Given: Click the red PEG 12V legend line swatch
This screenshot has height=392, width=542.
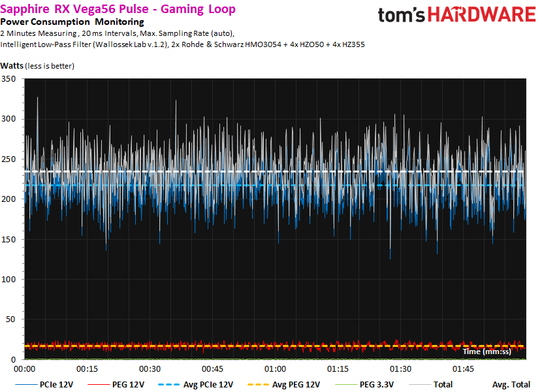Looking at the screenshot, I should pyautogui.click(x=99, y=384).
